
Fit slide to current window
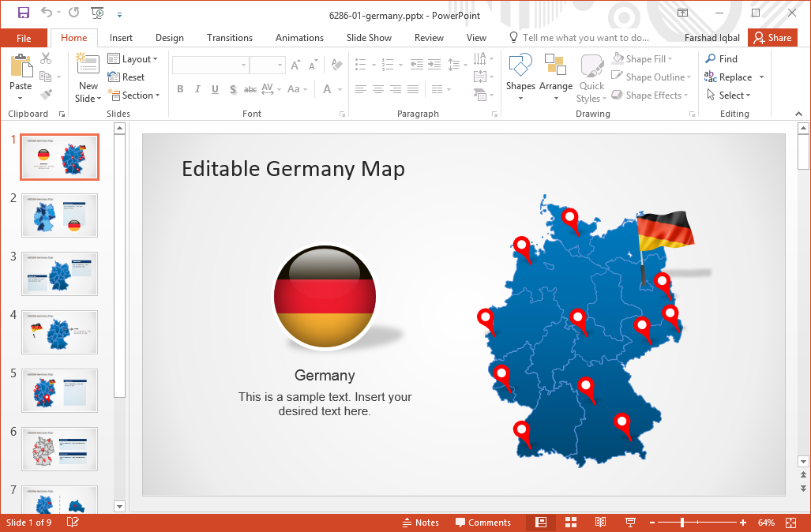pyautogui.click(x=790, y=523)
